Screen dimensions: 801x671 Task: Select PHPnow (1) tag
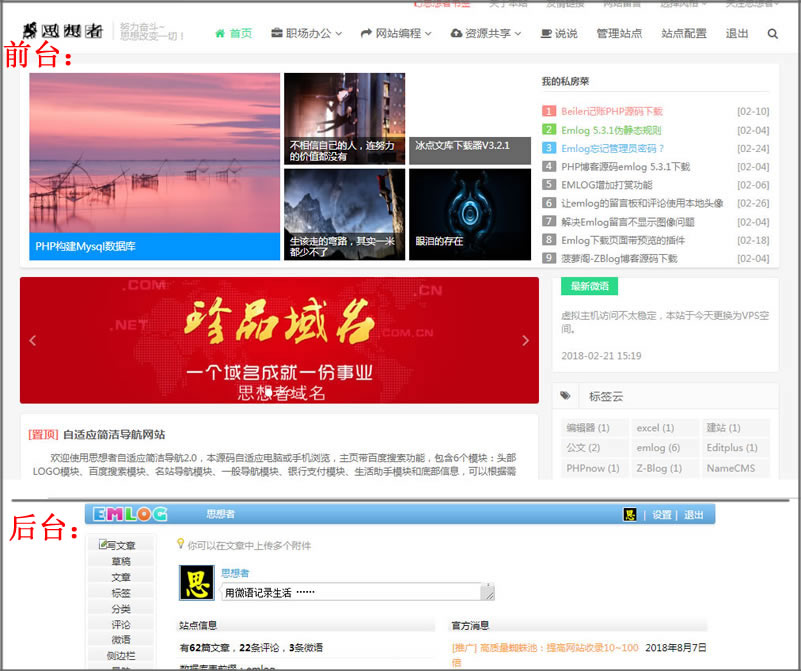[593, 468]
